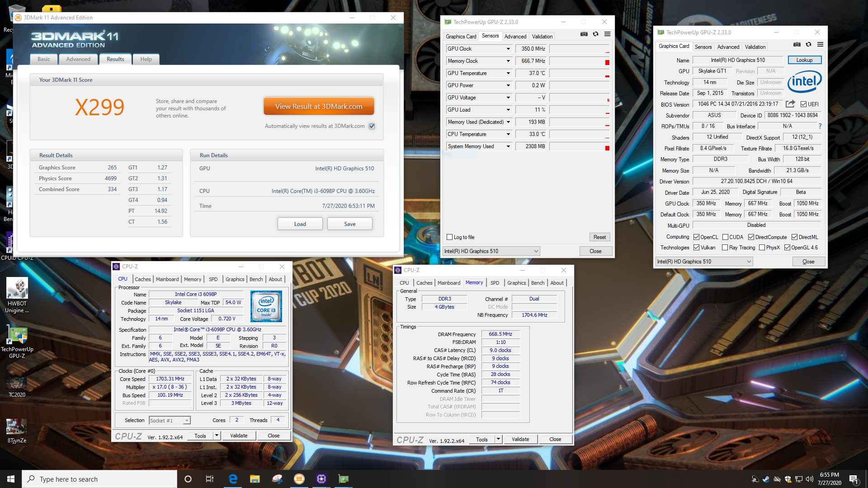868x488 pixels.
Task: Click volume icon in system tray
Action: [809, 479]
